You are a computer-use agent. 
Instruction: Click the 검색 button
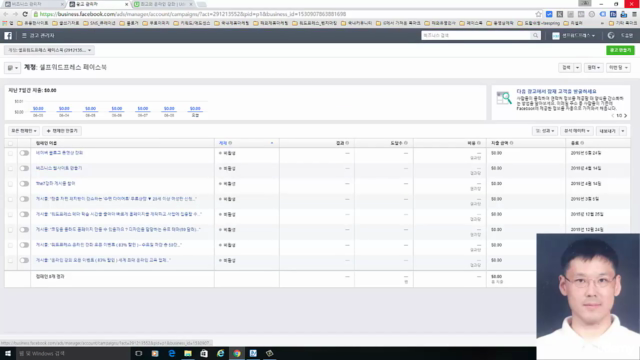click(x=566, y=68)
